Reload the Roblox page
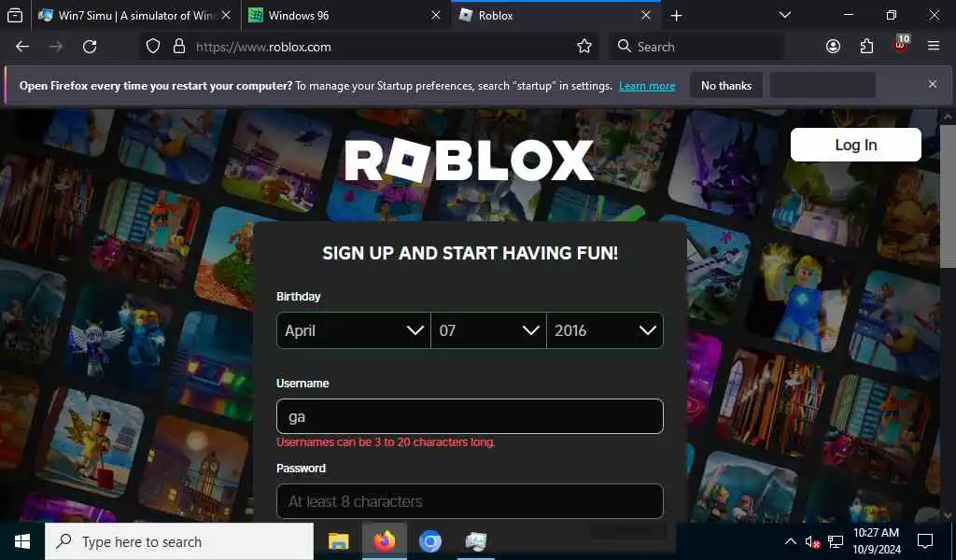 tap(90, 47)
